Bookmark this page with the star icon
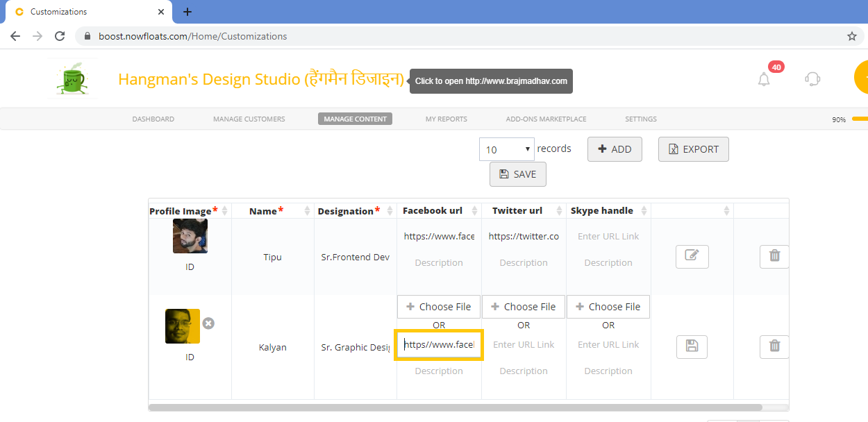This screenshot has width=868, height=422. 852,36
